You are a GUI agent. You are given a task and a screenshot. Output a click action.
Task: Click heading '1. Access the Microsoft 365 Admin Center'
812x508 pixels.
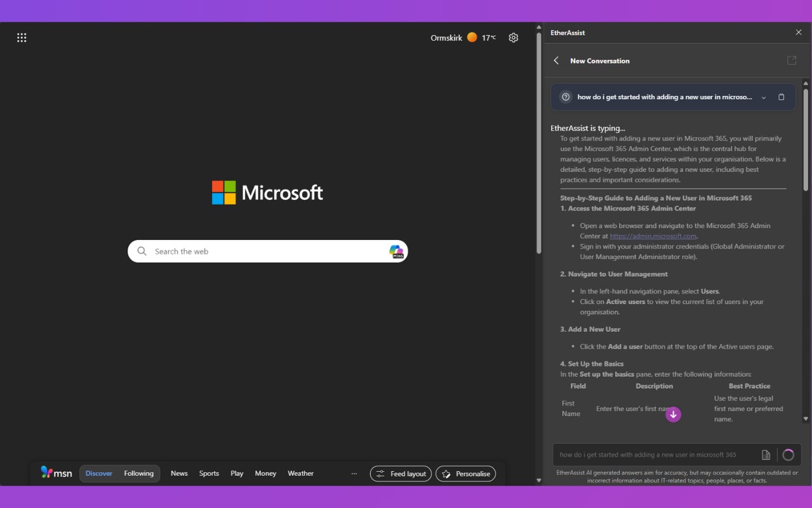[628, 208]
